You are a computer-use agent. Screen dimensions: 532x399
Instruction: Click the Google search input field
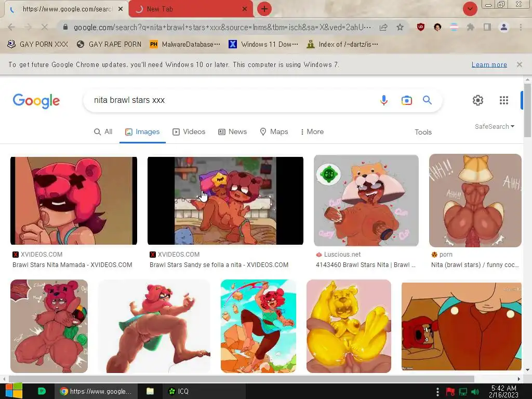[x=231, y=100]
